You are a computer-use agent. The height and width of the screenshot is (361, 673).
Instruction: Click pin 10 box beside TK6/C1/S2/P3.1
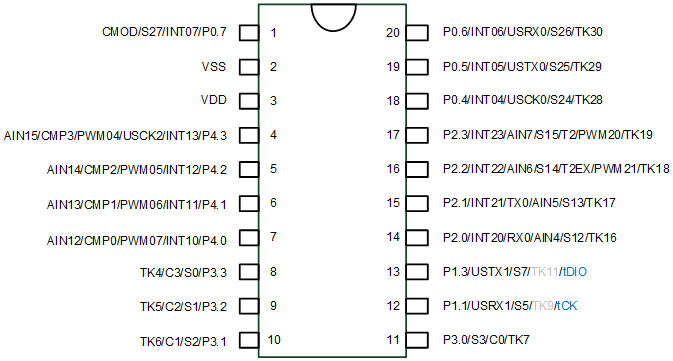pos(249,340)
